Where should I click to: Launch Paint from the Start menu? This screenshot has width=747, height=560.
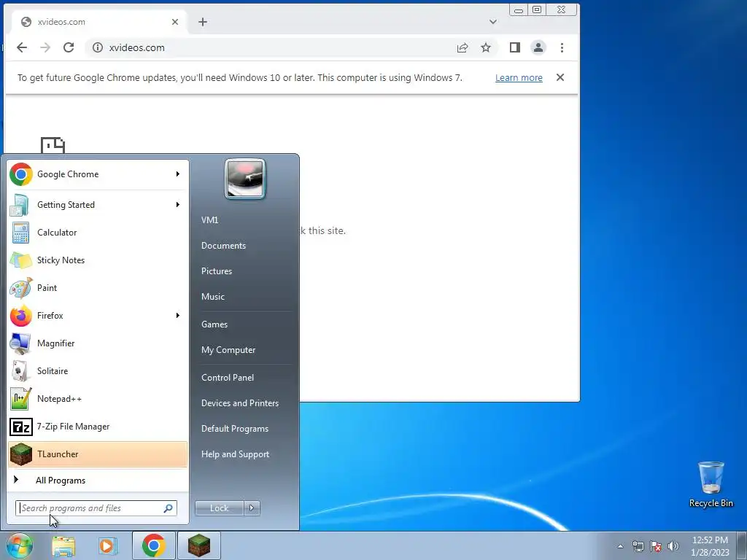coord(98,287)
